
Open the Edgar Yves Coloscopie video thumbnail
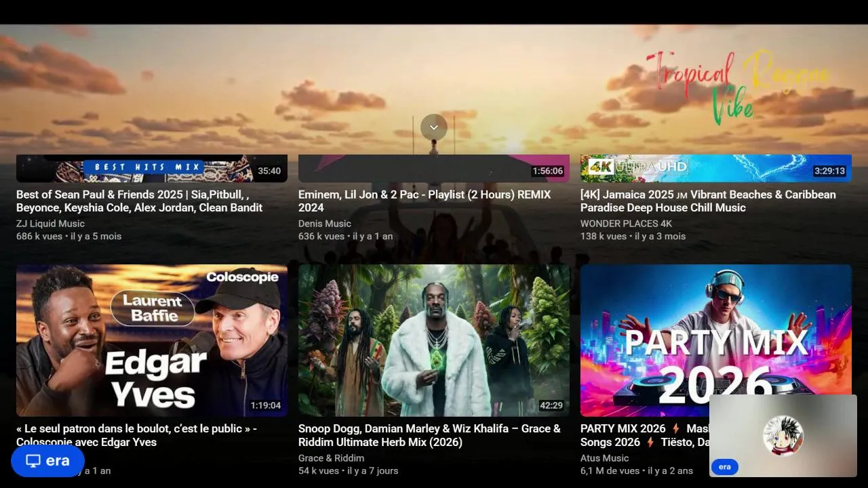152,340
